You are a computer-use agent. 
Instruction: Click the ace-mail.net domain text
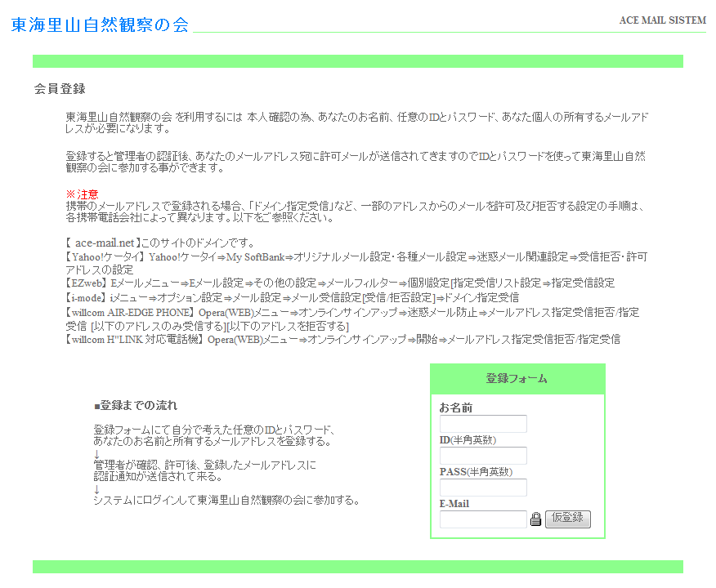tap(105, 243)
